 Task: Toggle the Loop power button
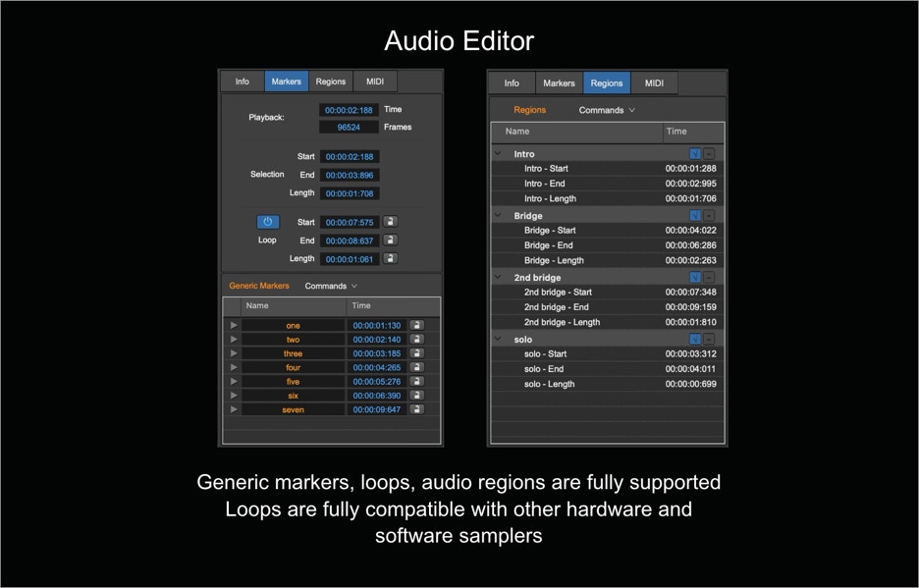[268, 222]
